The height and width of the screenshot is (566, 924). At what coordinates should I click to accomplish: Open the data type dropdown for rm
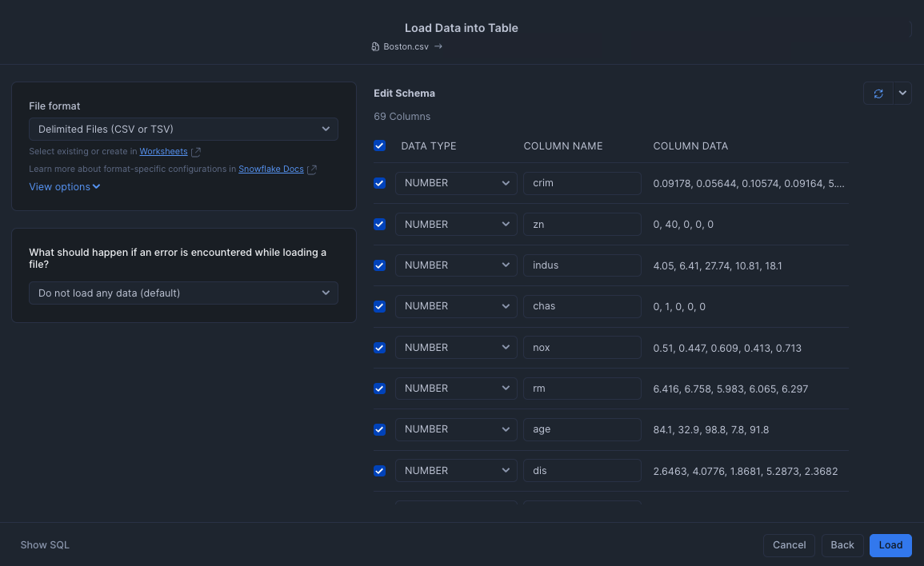(x=456, y=388)
